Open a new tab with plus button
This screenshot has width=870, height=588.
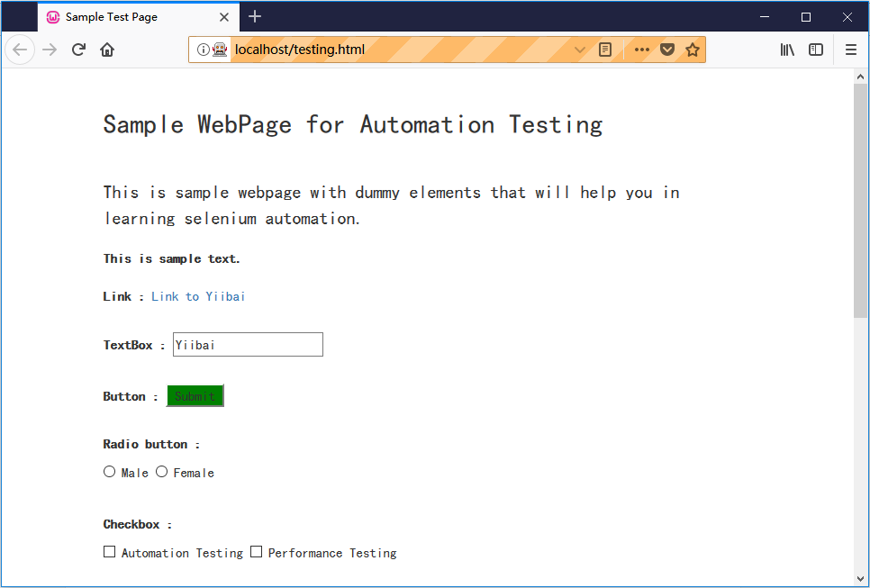click(255, 16)
